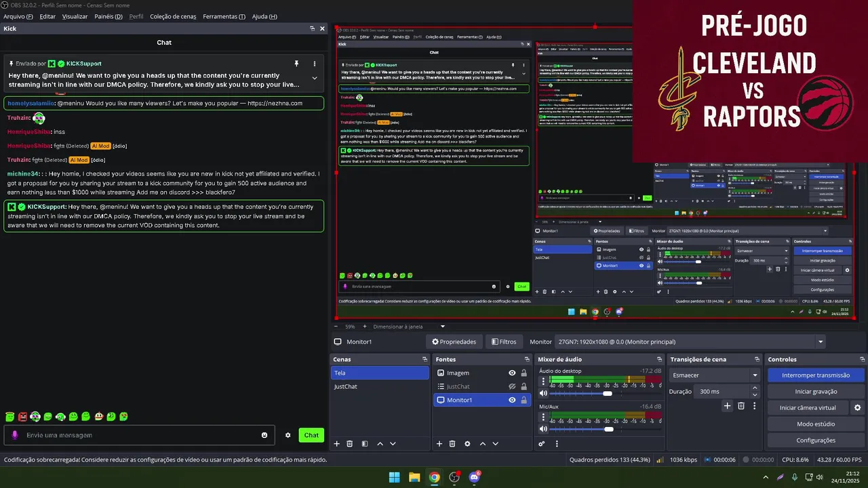Unpin the KICKSupport pinned message
The height and width of the screenshot is (488, 868).
tap(296, 64)
